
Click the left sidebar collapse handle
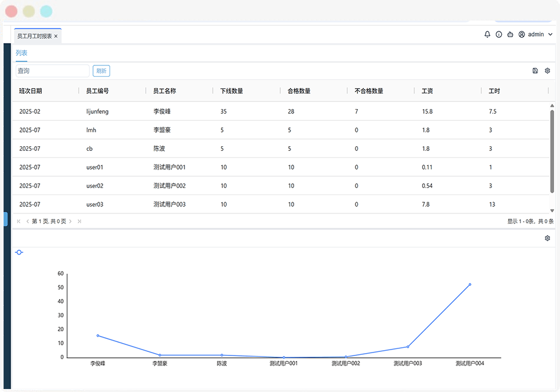pyautogui.click(x=5, y=219)
